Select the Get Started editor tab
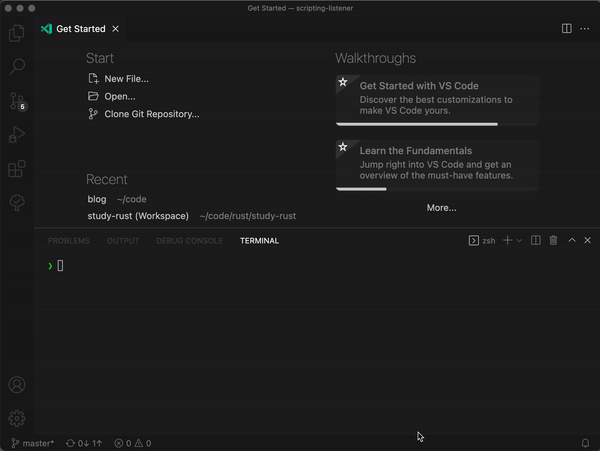The width and height of the screenshot is (600, 451). tap(80, 29)
